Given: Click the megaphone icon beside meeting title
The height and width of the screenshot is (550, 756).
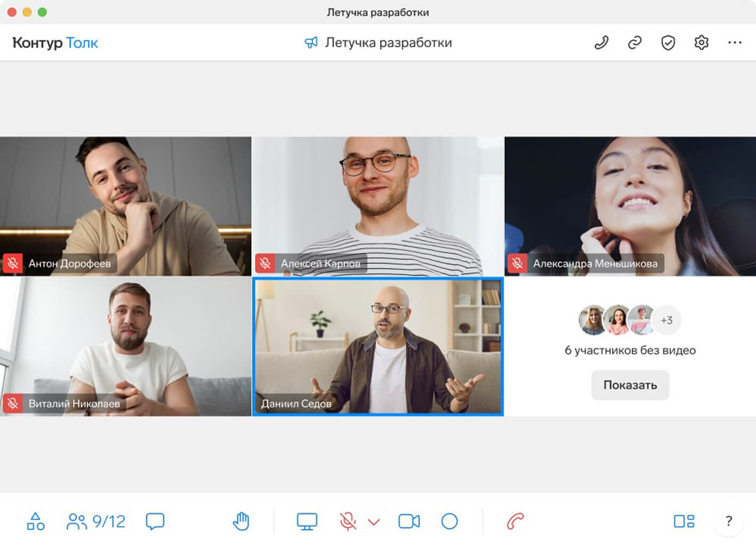Looking at the screenshot, I should pos(311,43).
